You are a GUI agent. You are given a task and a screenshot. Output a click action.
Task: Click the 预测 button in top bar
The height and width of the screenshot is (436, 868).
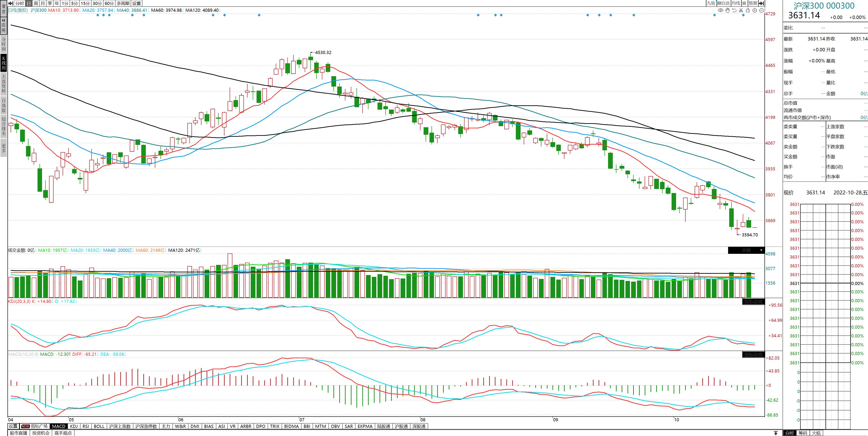click(x=753, y=3)
